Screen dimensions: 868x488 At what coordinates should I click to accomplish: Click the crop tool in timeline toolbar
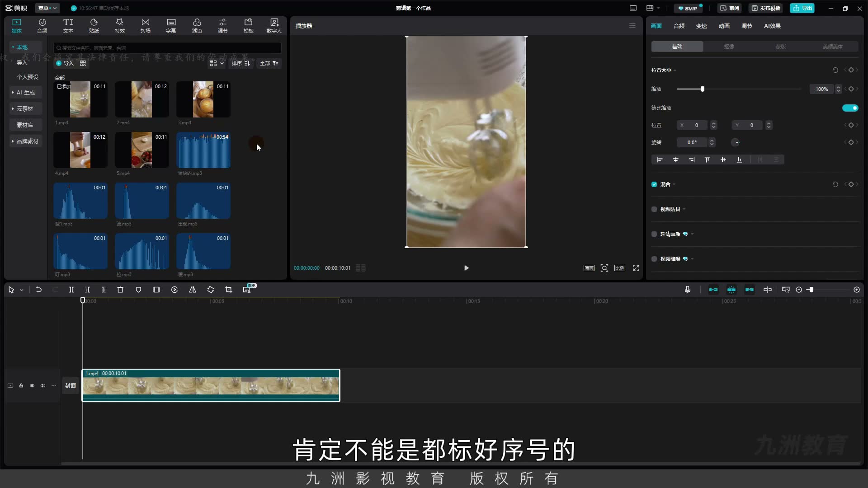pyautogui.click(x=229, y=290)
